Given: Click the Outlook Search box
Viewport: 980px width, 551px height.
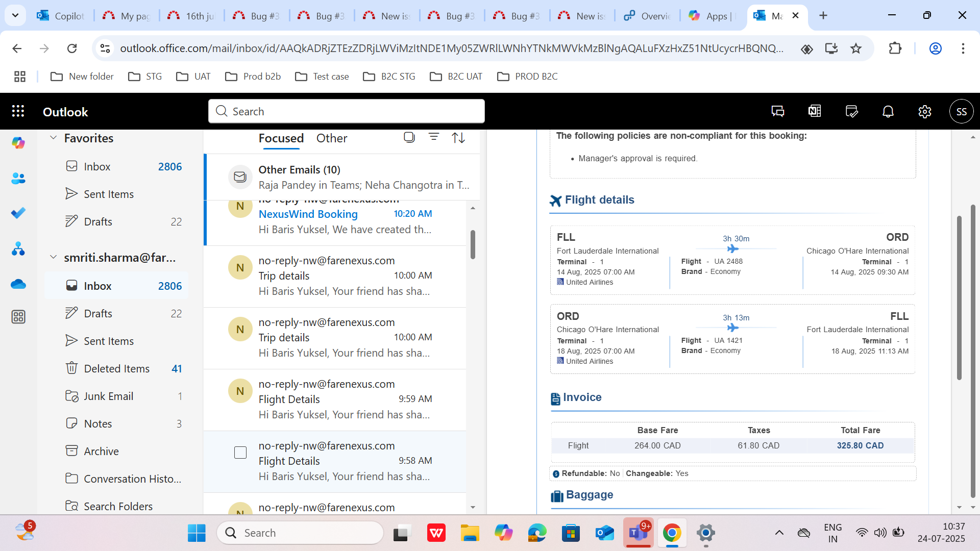Looking at the screenshot, I should point(347,111).
